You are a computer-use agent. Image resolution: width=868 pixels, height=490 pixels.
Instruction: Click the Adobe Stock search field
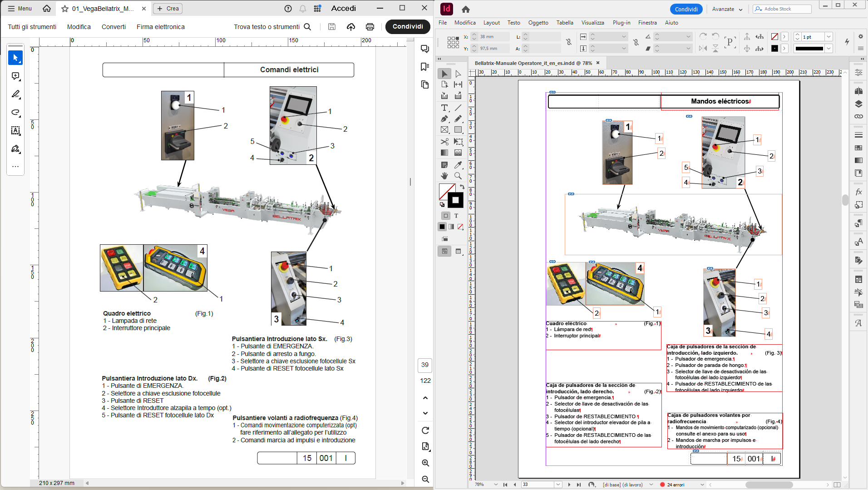coord(782,9)
